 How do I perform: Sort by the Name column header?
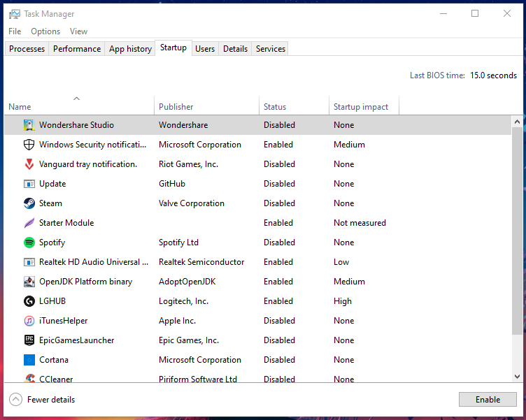coord(79,106)
